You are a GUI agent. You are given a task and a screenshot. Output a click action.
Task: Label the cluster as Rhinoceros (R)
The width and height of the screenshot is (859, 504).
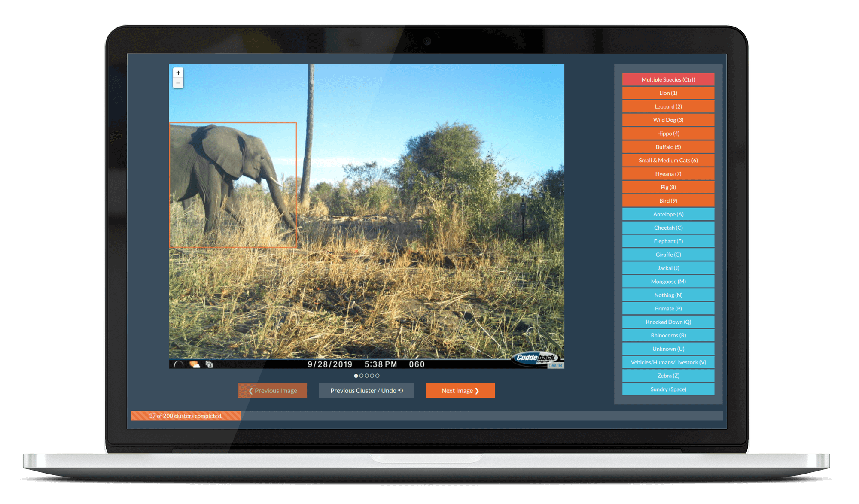coord(668,335)
